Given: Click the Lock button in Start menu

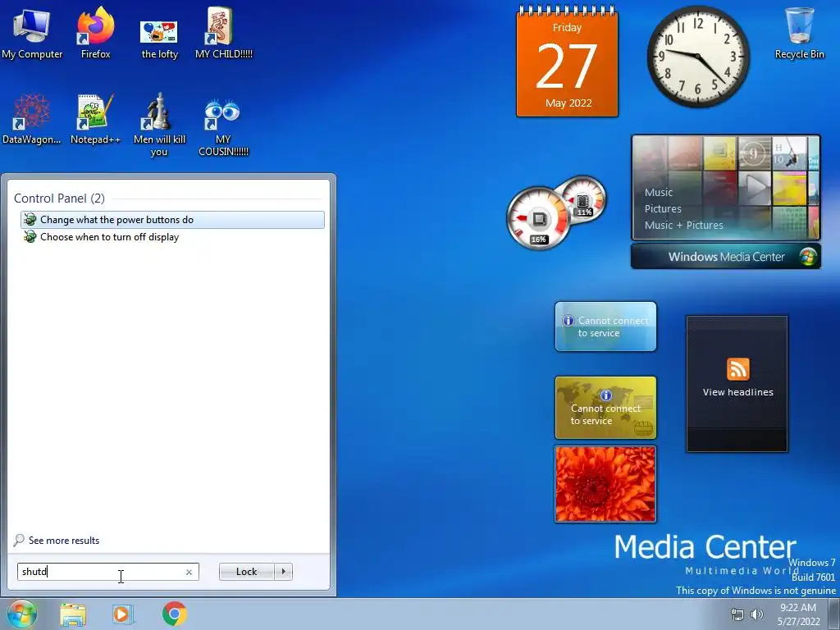Looking at the screenshot, I should pos(246,572).
